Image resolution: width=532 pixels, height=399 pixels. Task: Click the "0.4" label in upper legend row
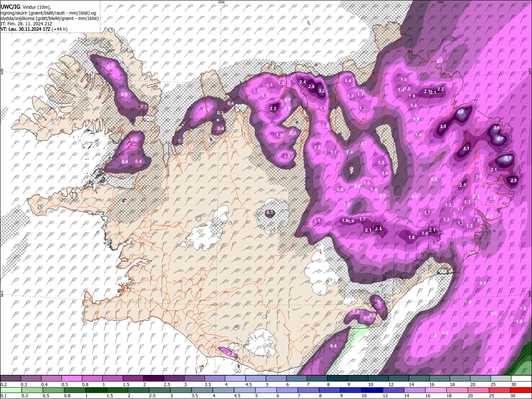44,384
